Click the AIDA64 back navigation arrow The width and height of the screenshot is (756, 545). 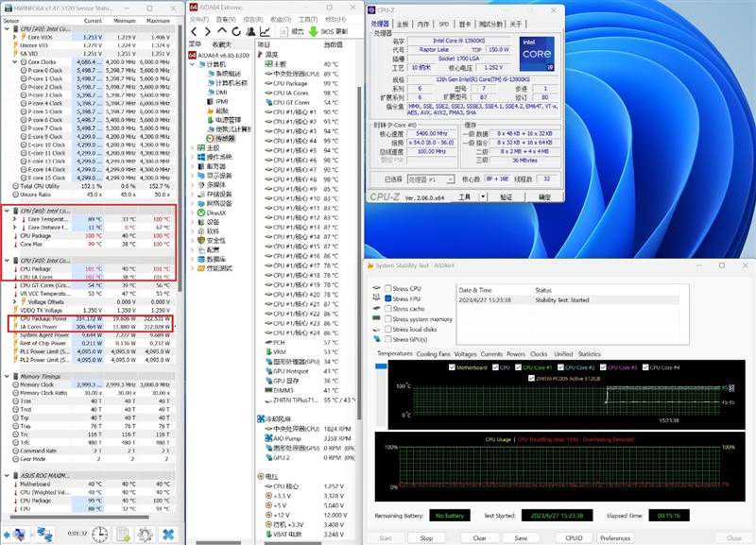tap(195, 31)
